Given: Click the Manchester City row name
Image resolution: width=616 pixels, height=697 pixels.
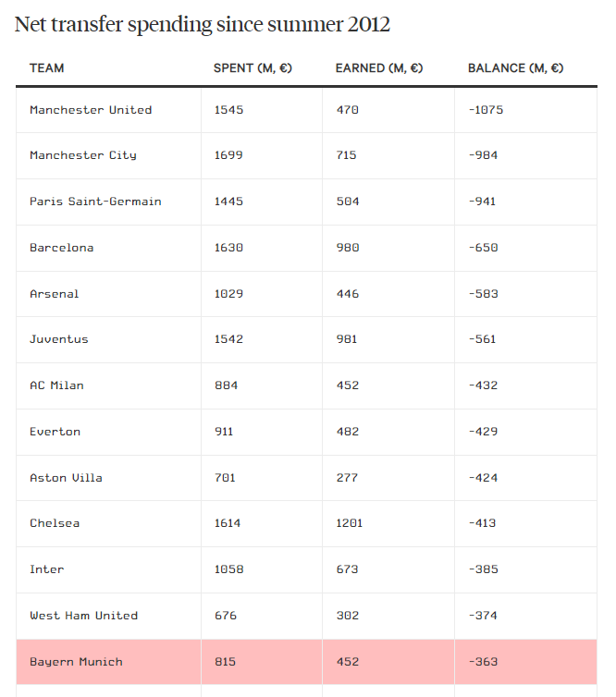Looking at the screenshot, I should coord(83,155).
